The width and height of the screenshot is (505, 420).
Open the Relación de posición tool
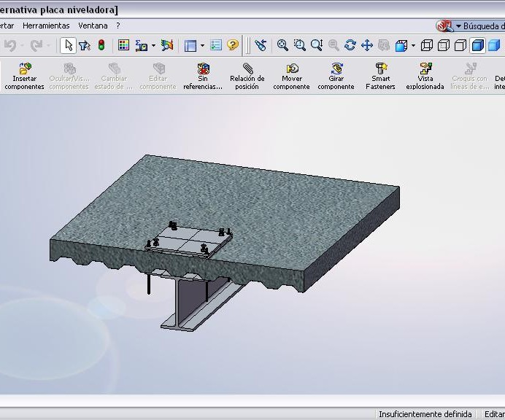(247, 76)
